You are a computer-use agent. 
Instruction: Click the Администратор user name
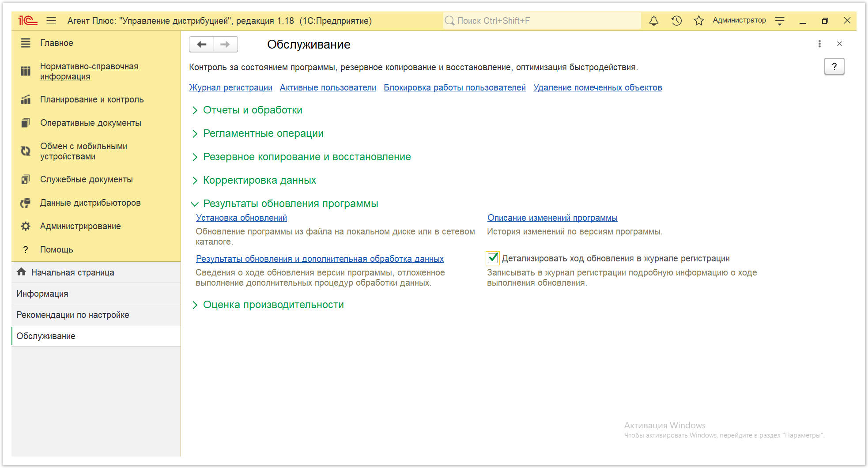(x=739, y=20)
